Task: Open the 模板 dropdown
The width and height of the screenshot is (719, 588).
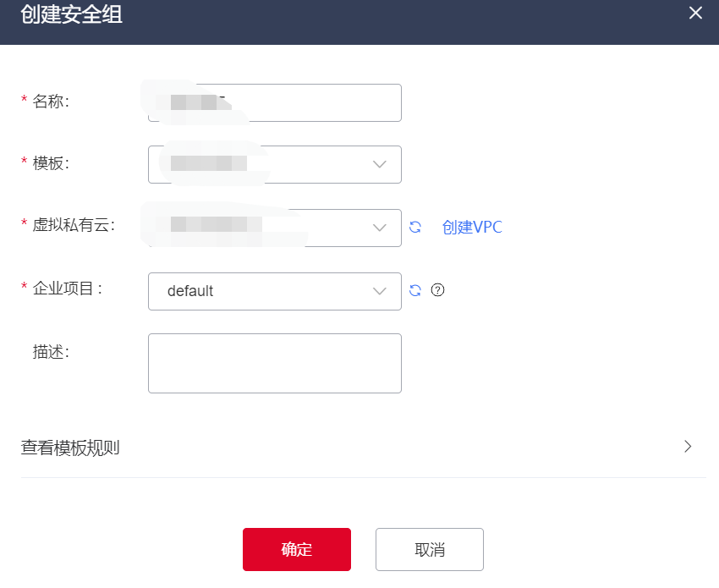Action: 274,164
